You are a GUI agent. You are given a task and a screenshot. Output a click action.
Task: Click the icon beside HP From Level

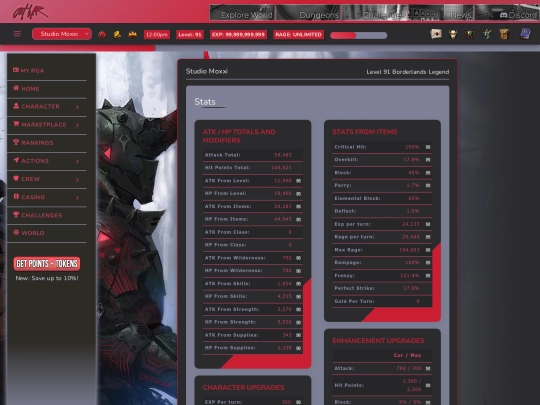click(299, 194)
